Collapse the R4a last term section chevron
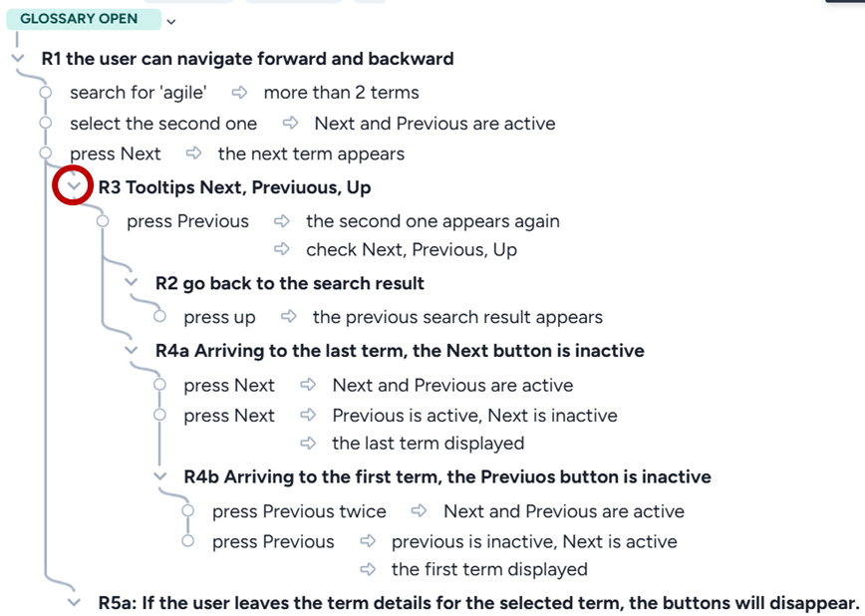The height and width of the screenshot is (616, 865). point(132,351)
